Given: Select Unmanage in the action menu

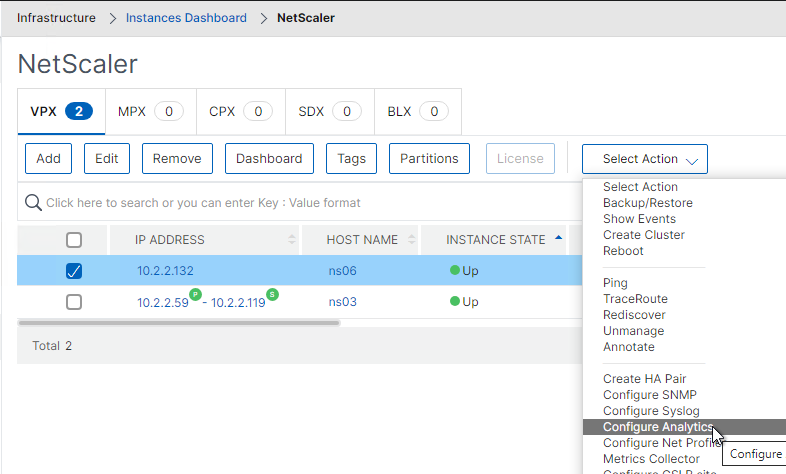Looking at the screenshot, I should click(633, 331).
